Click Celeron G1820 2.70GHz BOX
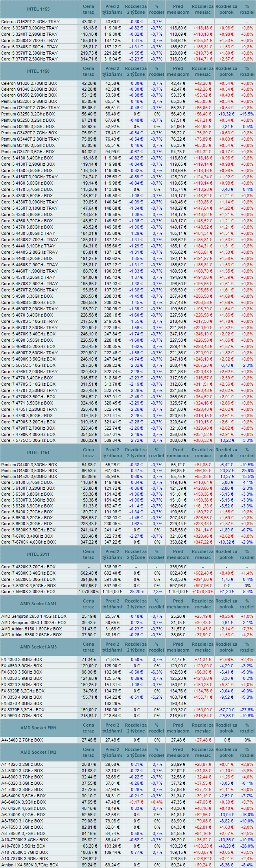 (29, 83)
